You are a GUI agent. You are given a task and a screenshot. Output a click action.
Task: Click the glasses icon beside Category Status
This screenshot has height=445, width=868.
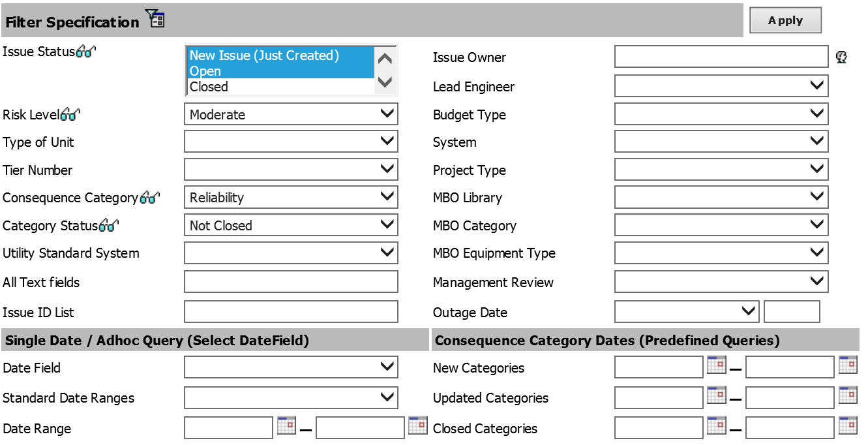coord(109,226)
